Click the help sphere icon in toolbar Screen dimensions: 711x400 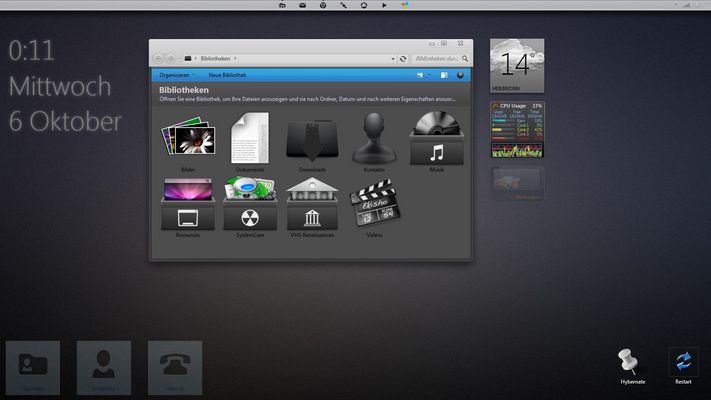[460, 75]
